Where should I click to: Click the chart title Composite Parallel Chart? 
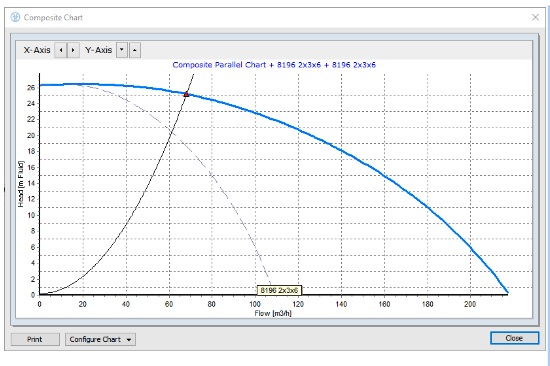tap(274, 65)
